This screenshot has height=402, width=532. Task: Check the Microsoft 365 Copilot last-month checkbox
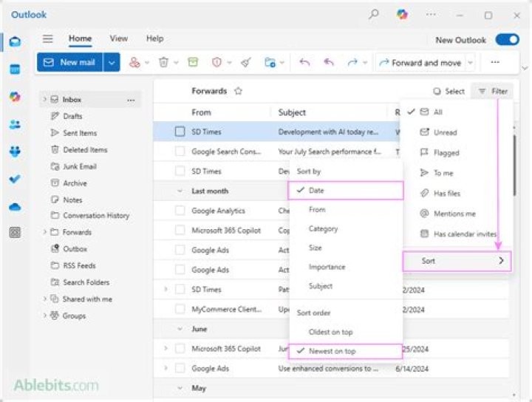(180, 231)
